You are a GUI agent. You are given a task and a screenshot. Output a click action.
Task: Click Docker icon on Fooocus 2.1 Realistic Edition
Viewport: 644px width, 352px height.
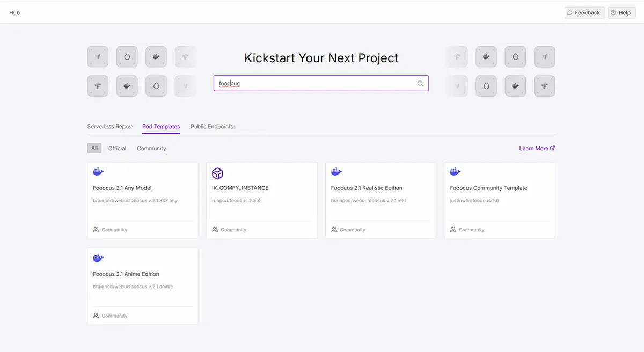click(x=336, y=172)
